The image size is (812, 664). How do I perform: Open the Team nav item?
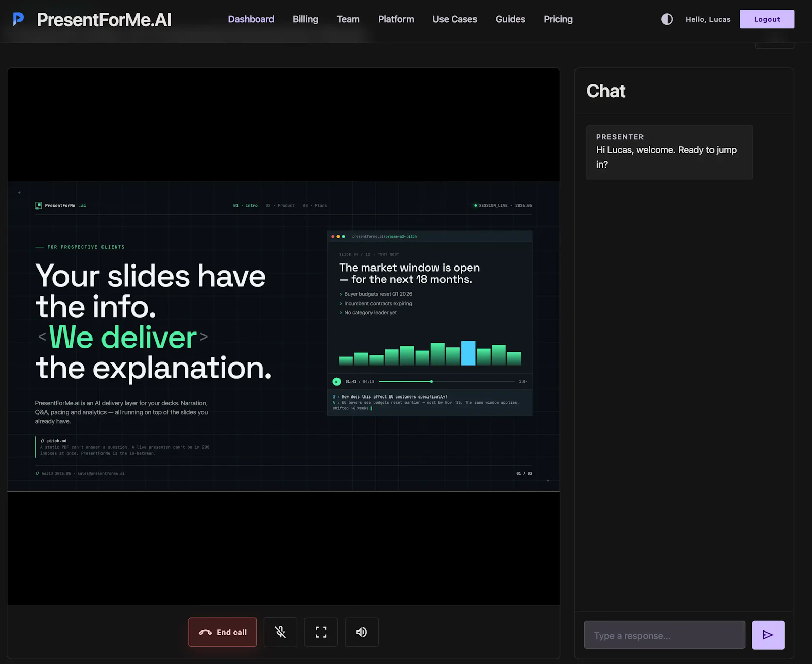348,19
